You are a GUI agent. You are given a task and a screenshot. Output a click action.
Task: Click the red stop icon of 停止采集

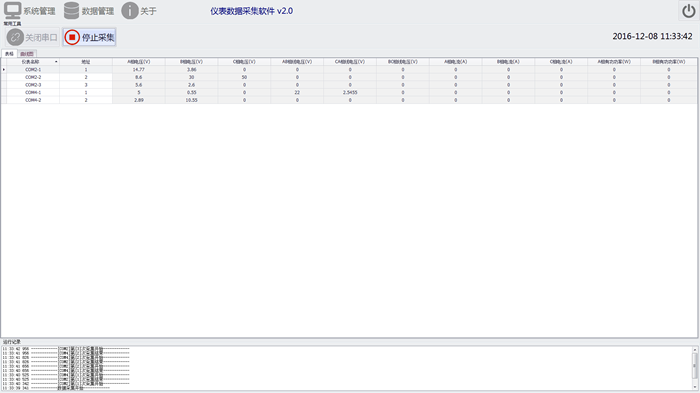72,37
